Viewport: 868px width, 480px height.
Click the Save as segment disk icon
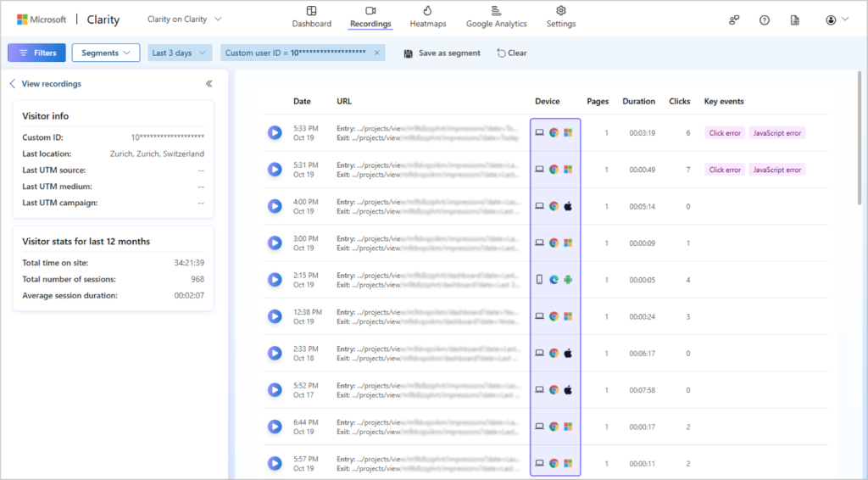408,53
